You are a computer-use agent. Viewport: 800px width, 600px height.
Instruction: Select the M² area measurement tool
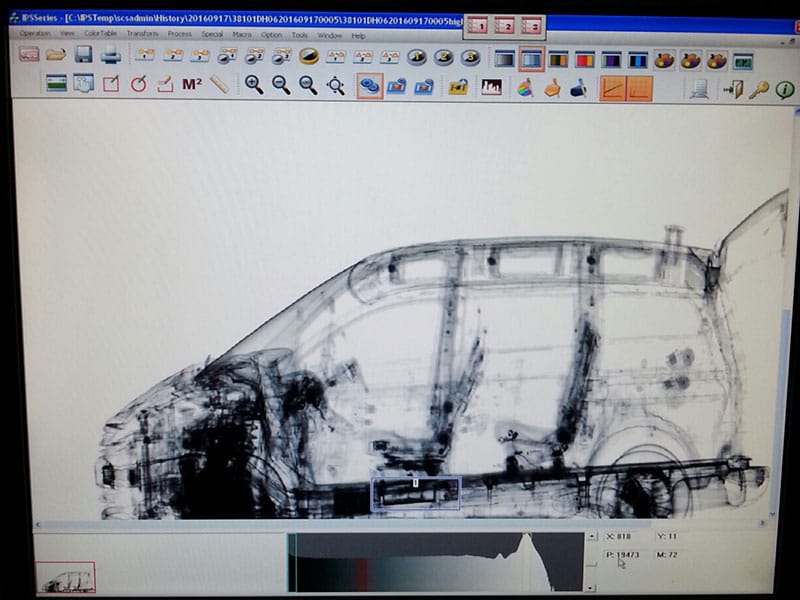[192, 85]
